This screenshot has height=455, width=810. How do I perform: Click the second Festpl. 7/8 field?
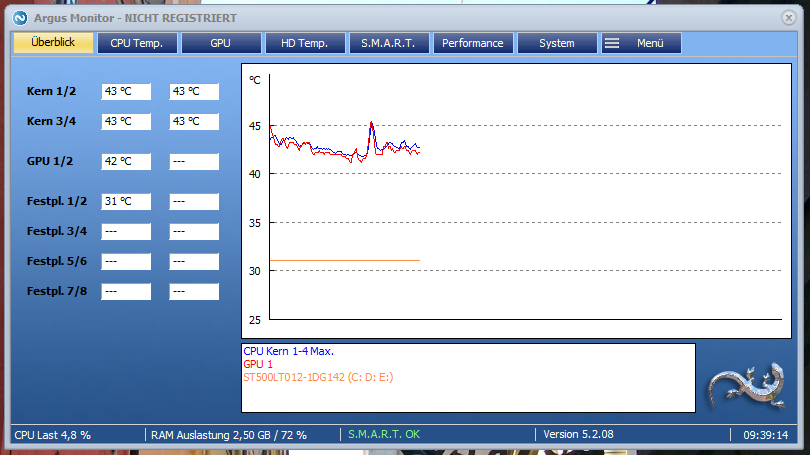tap(194, 291)
